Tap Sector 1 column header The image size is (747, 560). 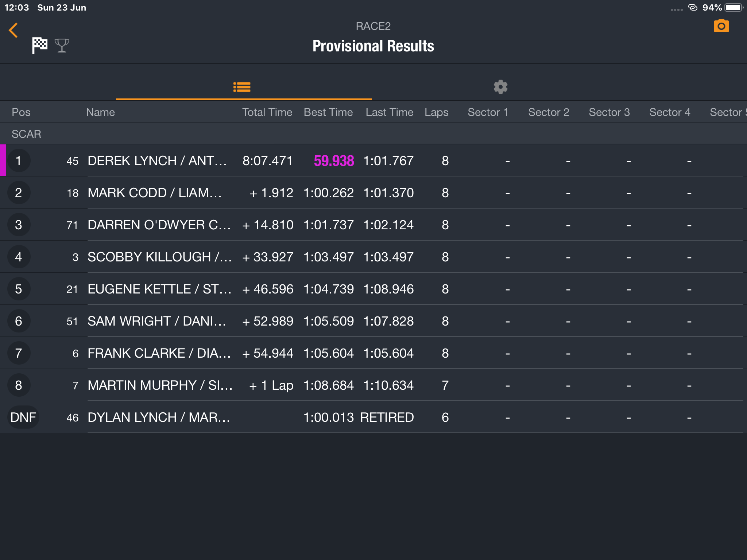click(x=488, y=112)
